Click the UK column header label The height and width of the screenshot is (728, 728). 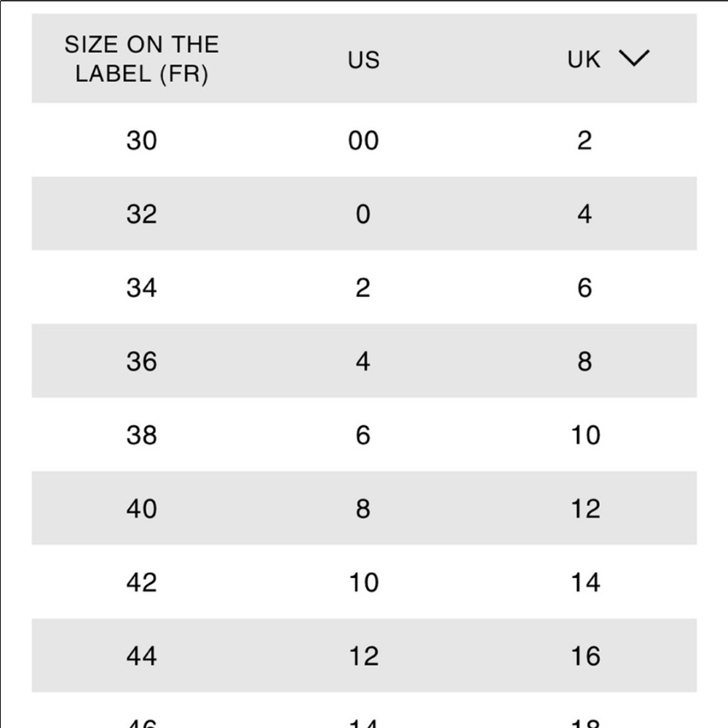584,60
